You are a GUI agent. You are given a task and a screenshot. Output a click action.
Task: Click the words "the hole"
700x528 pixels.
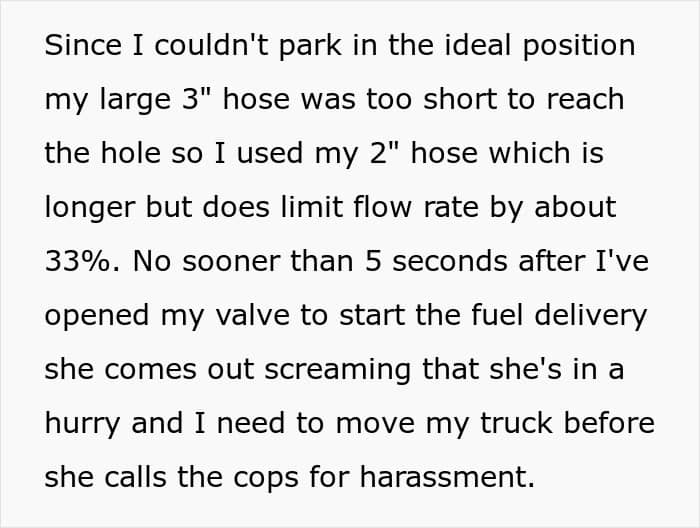coord(103,153)
